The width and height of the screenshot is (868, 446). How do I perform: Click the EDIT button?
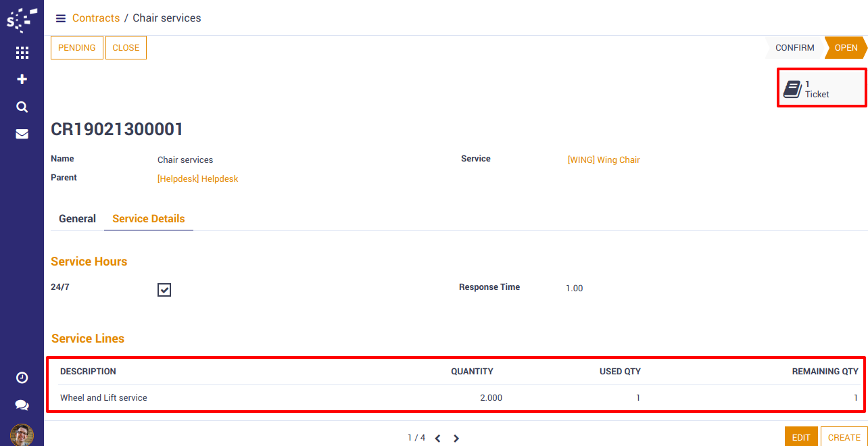pyautogui.click(x=801, y=437)
